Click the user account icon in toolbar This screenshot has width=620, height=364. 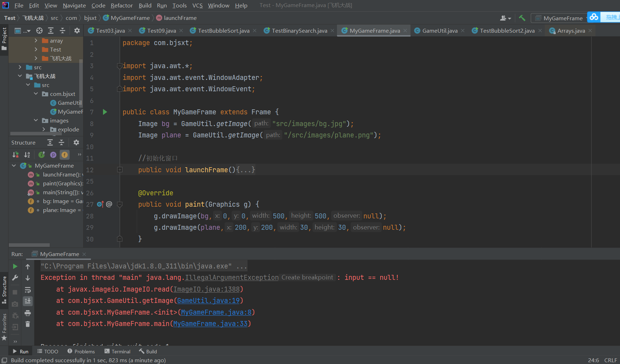coord(505,18)
